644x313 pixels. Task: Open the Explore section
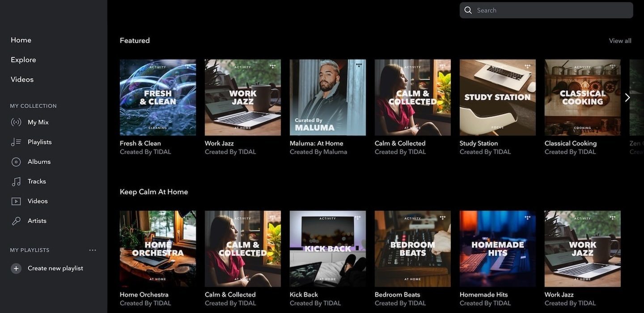(23, 60)
